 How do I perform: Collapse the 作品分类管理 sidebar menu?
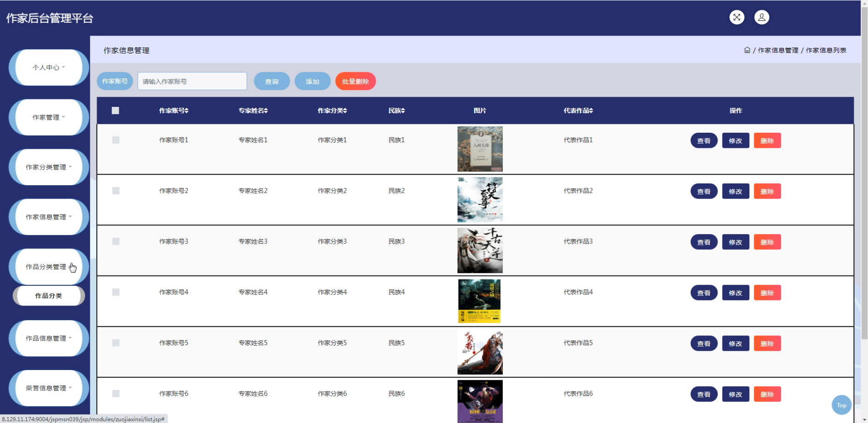click(x=49, y=267)
